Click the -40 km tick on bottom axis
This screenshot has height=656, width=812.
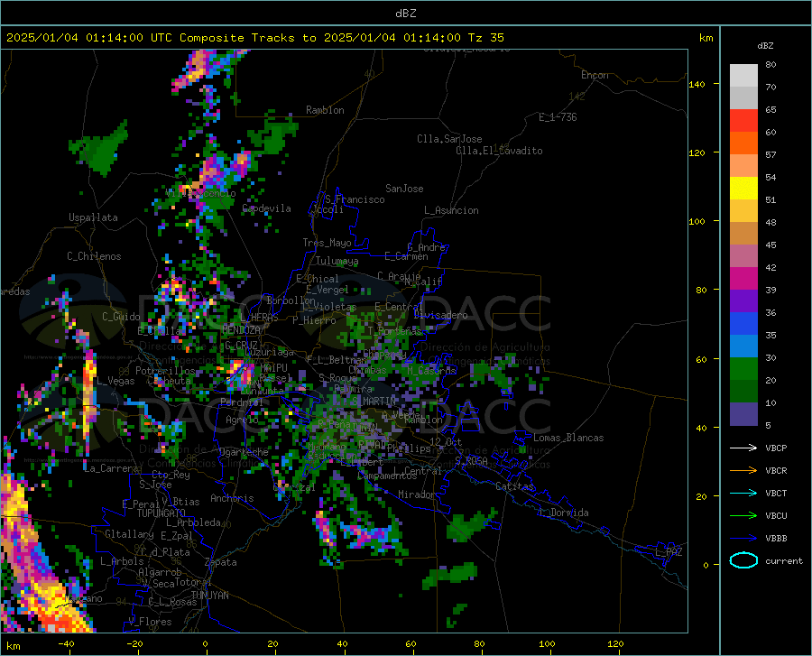point(66,643)
